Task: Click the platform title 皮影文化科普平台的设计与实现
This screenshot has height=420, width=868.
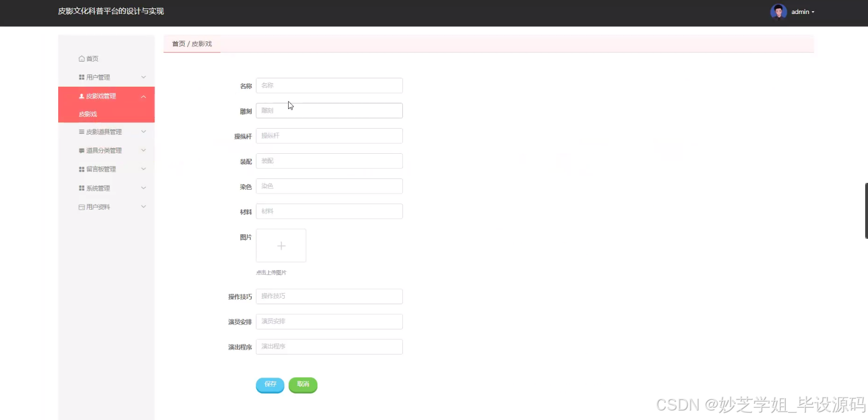Action: tap(111, 11)
